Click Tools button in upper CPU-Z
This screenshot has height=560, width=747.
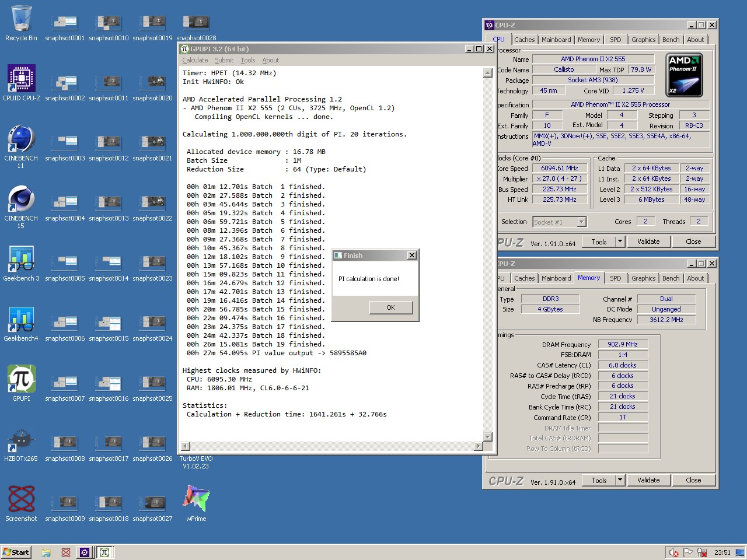tap(599, 242)
